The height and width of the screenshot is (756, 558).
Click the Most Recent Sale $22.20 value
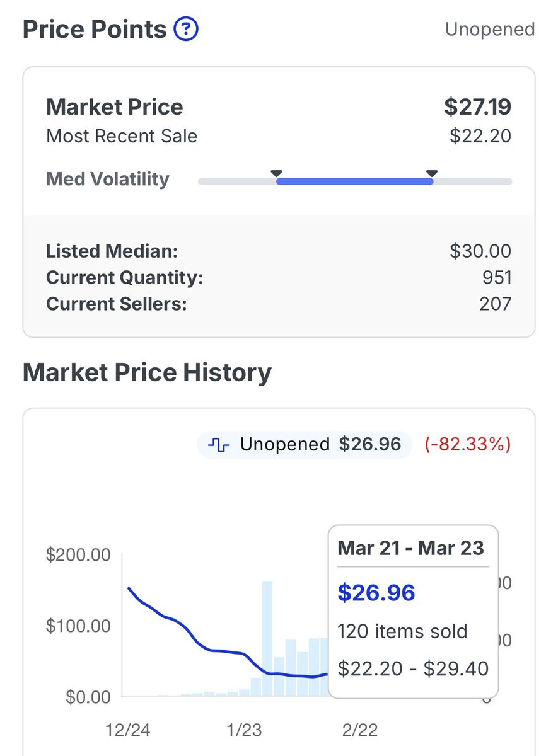tap(480, 136)
